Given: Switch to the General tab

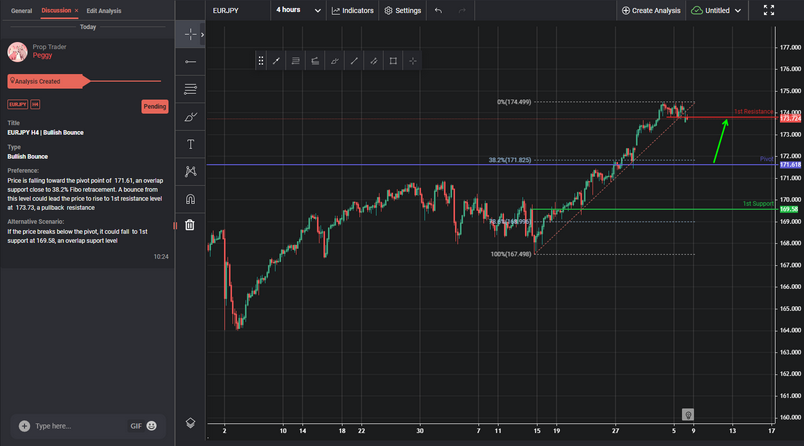Looking at the screenshot, I should [x=22, y=11].
